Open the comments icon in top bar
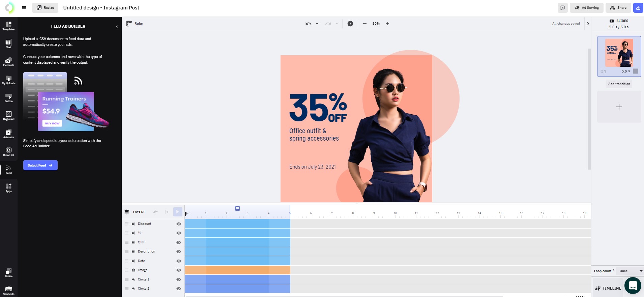This screenshot has height=297, width=644. [562, 8]
